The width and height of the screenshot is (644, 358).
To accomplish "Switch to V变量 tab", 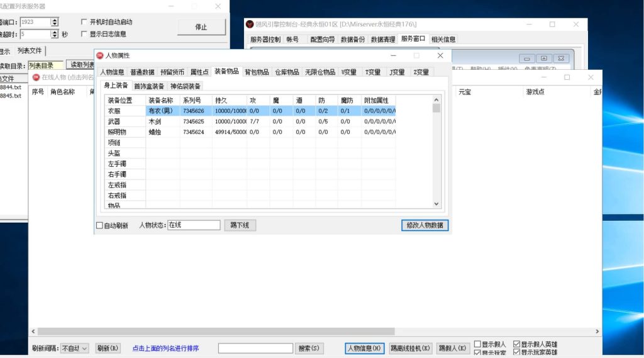I will point(348,72).
